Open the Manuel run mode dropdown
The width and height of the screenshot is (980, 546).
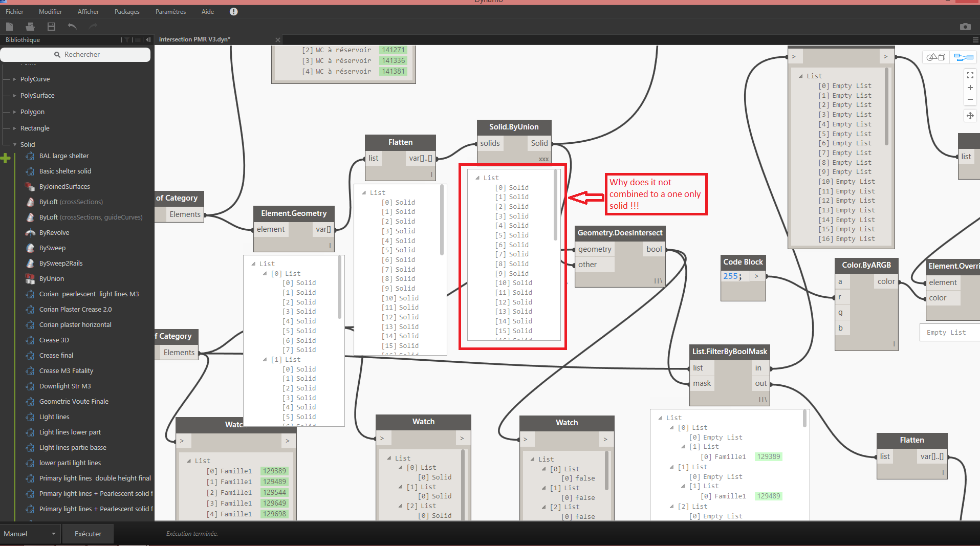(30, 534)
